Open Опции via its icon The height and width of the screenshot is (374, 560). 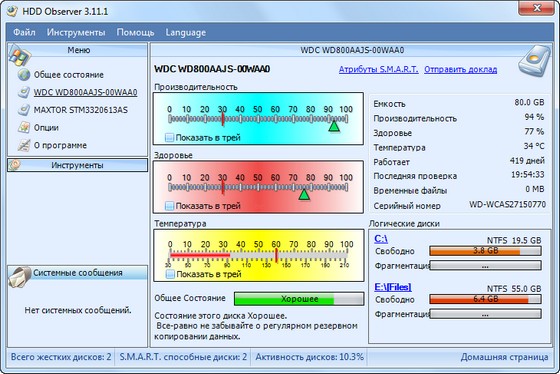click(24, 127)
